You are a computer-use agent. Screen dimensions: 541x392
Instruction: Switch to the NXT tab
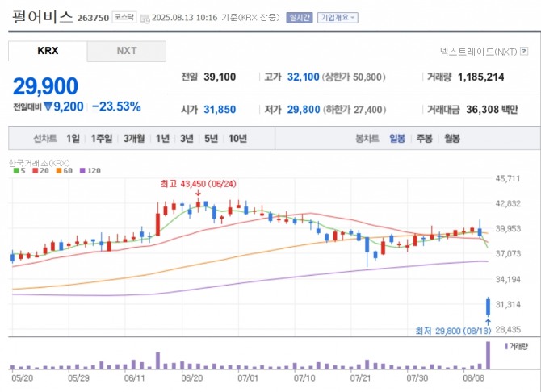point(127,51)
